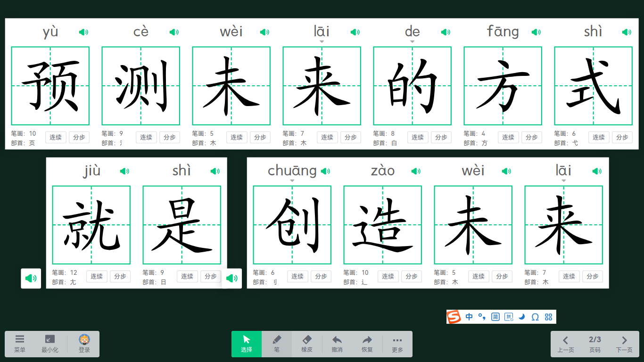Open pinyin dropdown under lāi in 预测未来的方式 row
644x362 pixels.
322,41
